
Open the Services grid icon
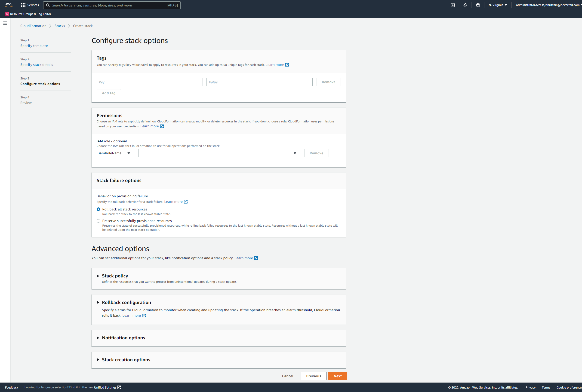(23, 5)
